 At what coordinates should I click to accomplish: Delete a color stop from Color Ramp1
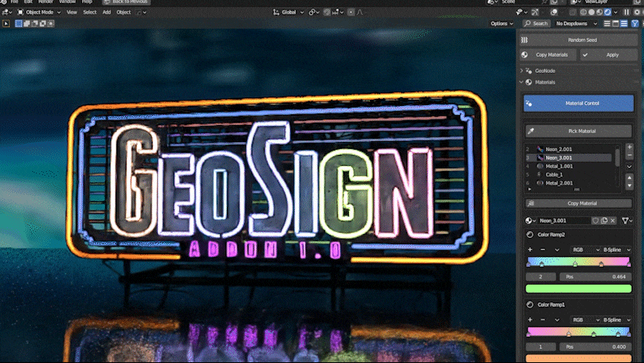coord(543,319)
